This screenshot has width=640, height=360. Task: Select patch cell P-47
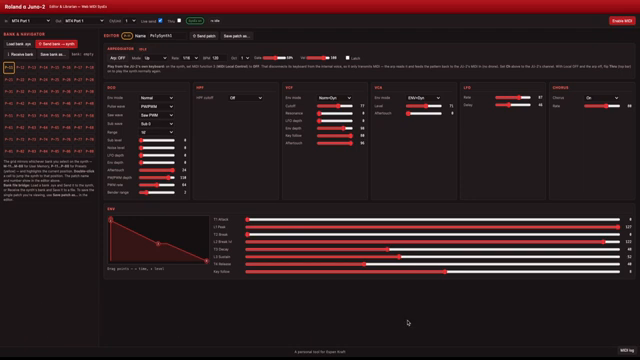coord(78,104)
